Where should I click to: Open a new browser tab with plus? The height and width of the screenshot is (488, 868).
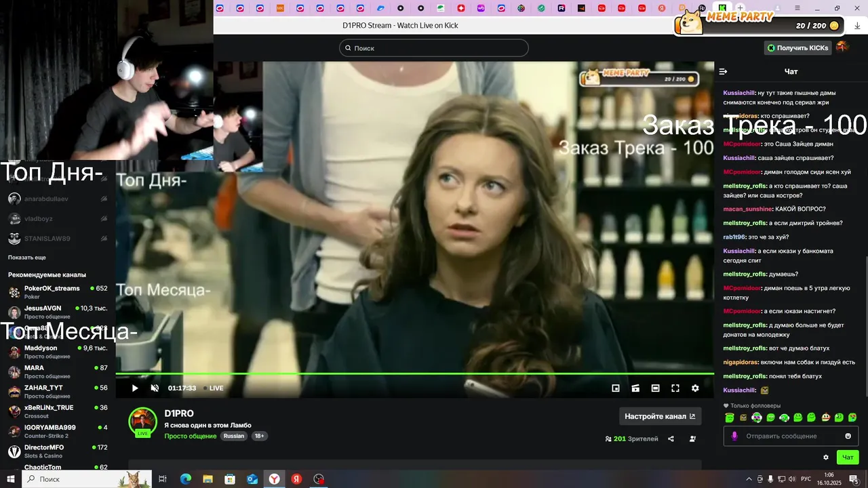pos(741,8)
